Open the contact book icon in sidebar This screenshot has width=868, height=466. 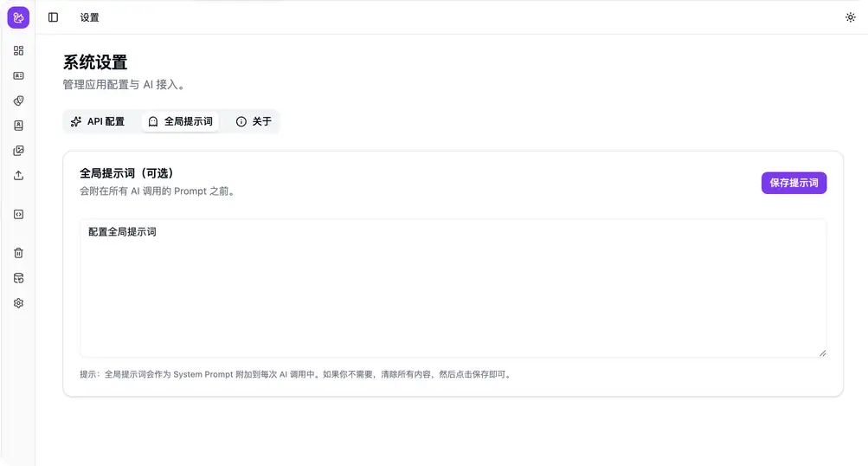pos(18,126)
